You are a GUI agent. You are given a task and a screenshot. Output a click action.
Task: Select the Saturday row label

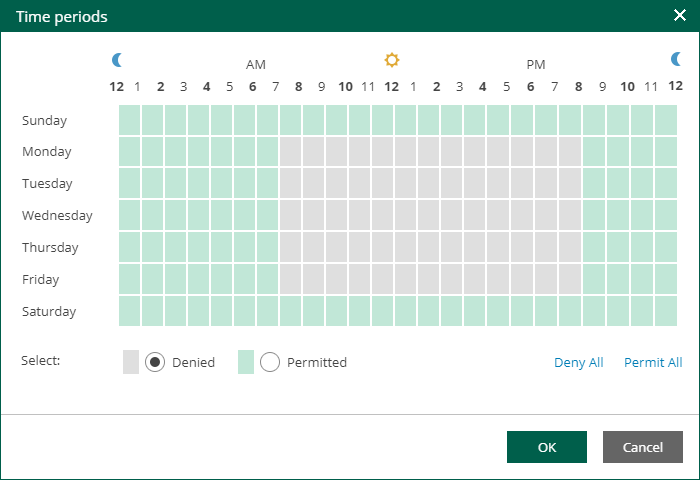(49, 311)
